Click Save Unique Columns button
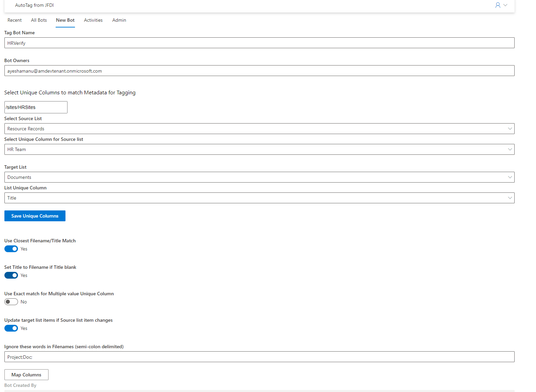This screenshot has height=392, width=536. [x=35, y=216]
